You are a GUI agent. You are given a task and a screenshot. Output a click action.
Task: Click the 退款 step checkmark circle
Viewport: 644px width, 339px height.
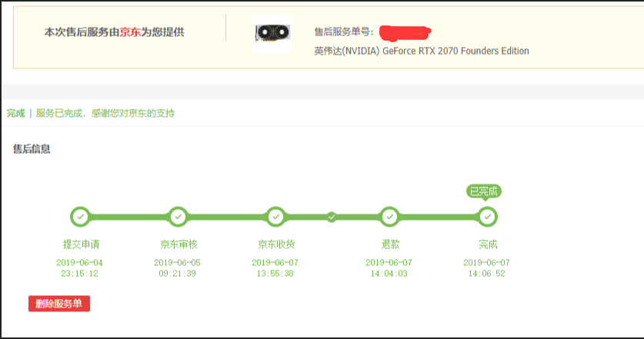(389, 217)
